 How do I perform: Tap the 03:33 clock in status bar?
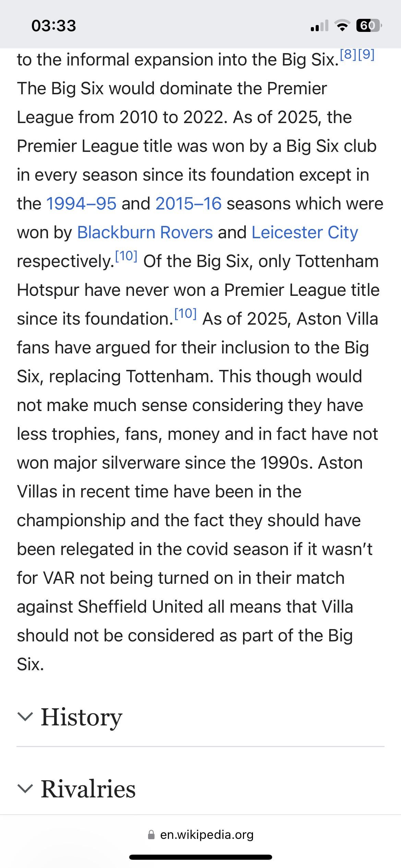53,26
